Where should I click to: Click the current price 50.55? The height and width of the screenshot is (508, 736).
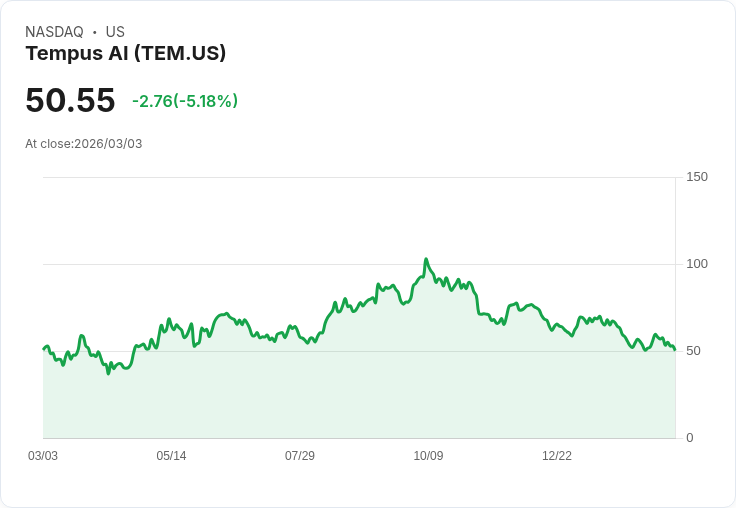point(70,101)
